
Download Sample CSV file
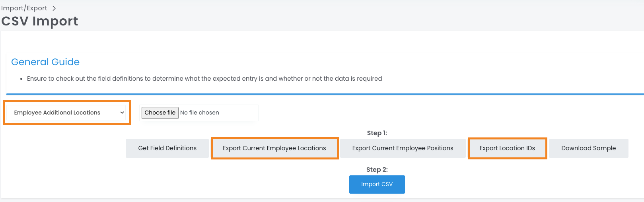(x=588, y=148)
